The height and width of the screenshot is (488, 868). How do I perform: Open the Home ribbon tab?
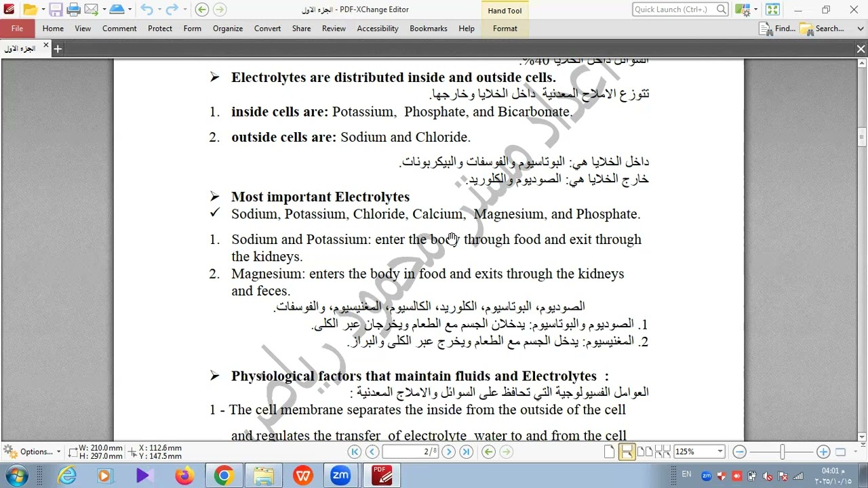[53, 28]
